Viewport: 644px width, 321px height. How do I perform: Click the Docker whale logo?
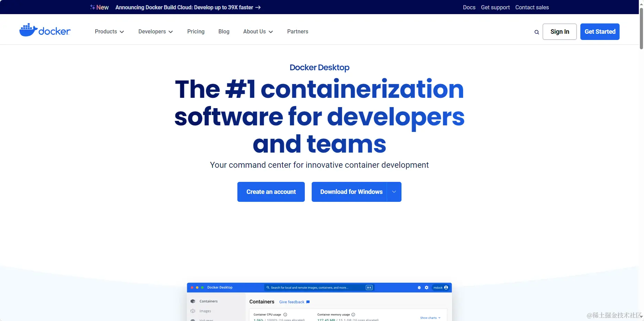(45, 30)
